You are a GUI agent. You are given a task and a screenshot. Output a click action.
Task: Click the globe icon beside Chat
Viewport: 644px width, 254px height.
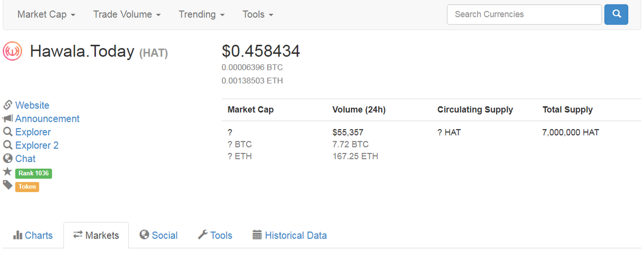tap(8, 158)
